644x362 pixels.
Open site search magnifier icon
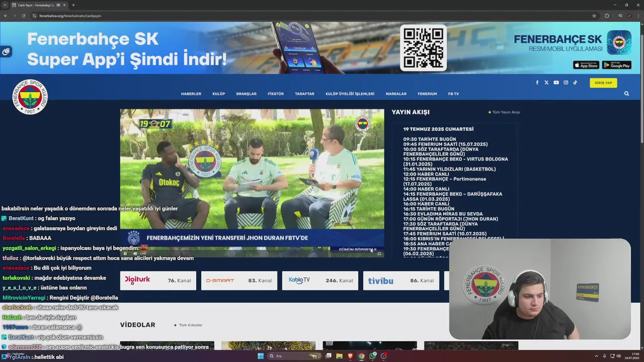point(626,94)
